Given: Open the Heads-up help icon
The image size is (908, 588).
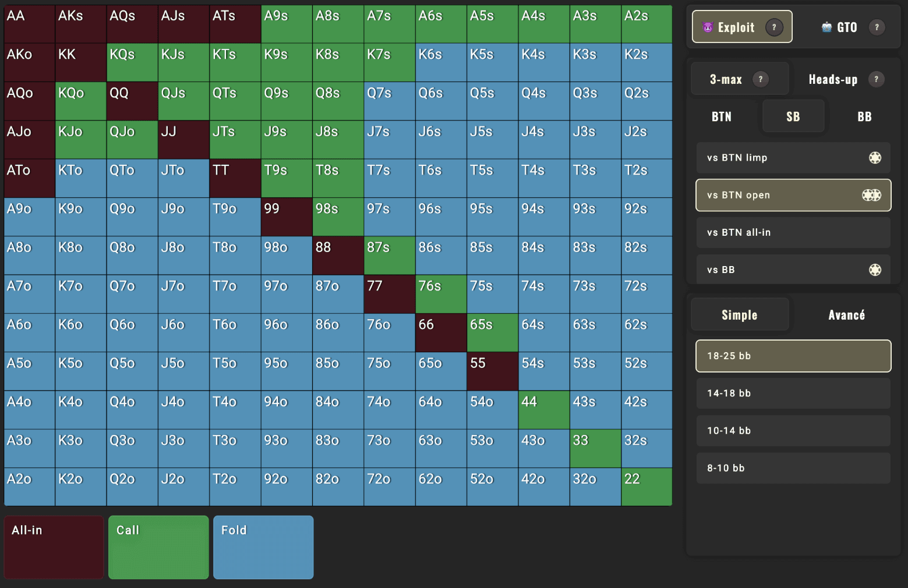Looking at the screenshot, I should 877,79.
